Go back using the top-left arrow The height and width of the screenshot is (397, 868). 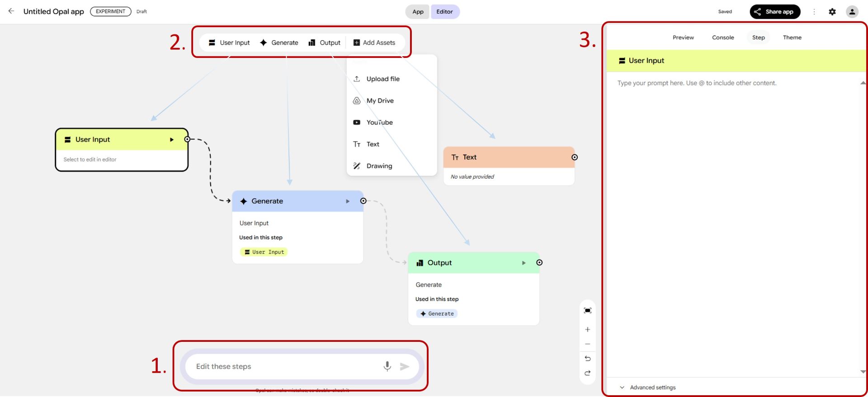[11, 11]
